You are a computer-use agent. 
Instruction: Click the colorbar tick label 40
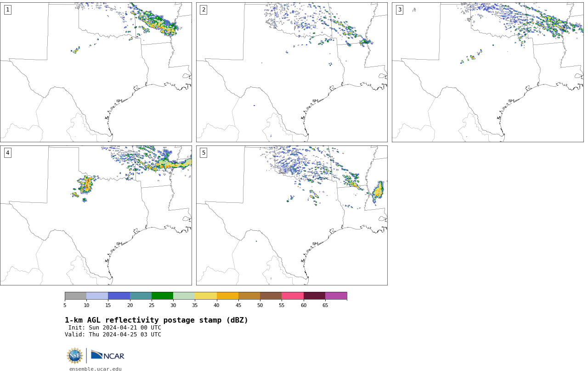point(217,305)
